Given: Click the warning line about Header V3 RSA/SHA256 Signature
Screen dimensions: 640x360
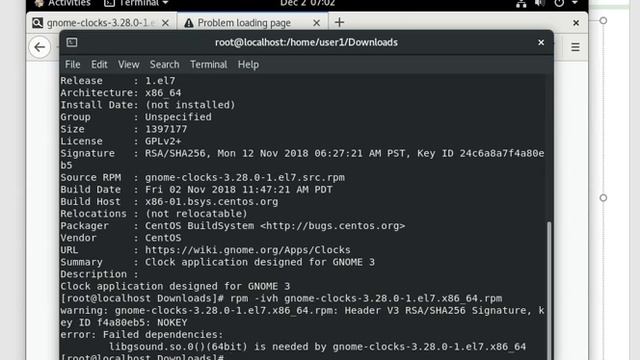Looking at the screenshot, I should point(302,316).
